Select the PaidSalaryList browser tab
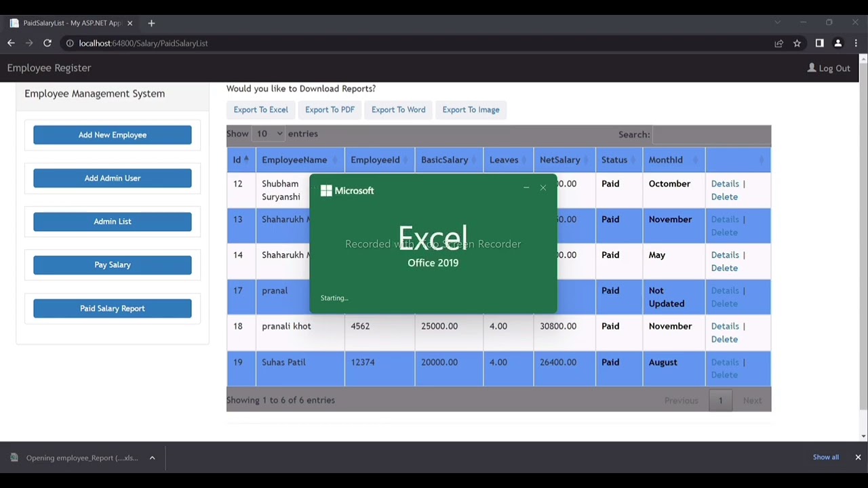This screenshot has height=488, width=868. click(x=71, y=23)
